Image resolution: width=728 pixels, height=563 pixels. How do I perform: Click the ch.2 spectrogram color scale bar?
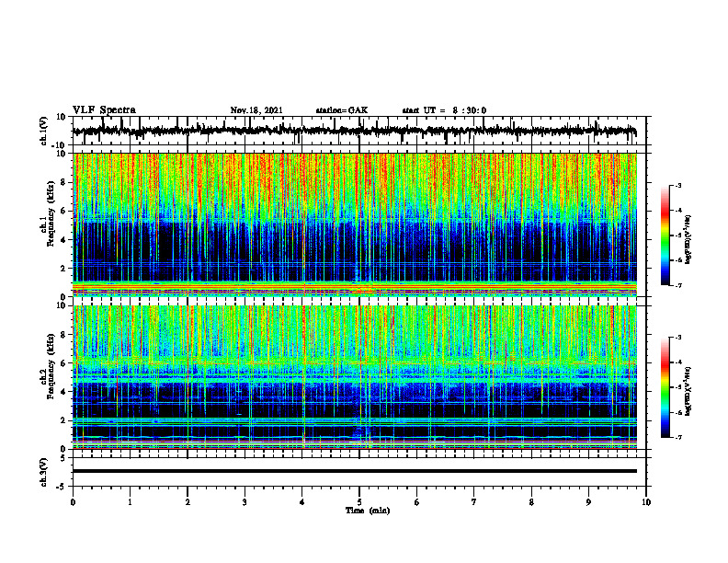(665, 387)
